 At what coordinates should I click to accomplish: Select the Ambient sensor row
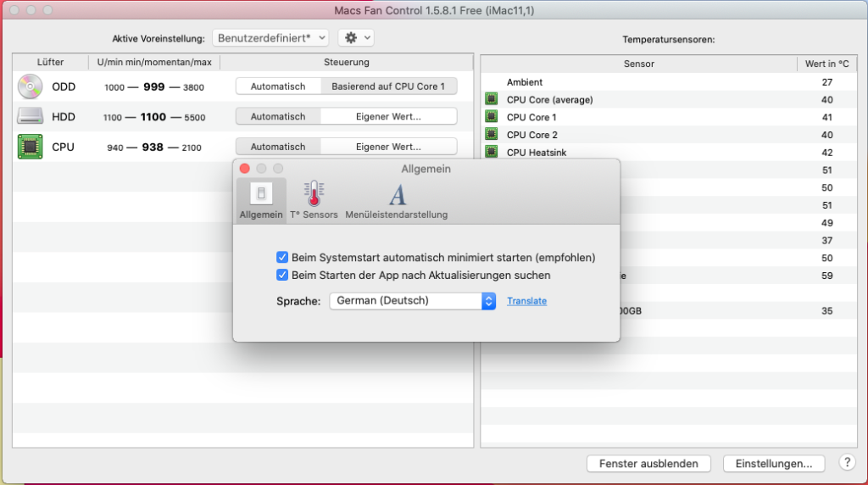(669, 82)
